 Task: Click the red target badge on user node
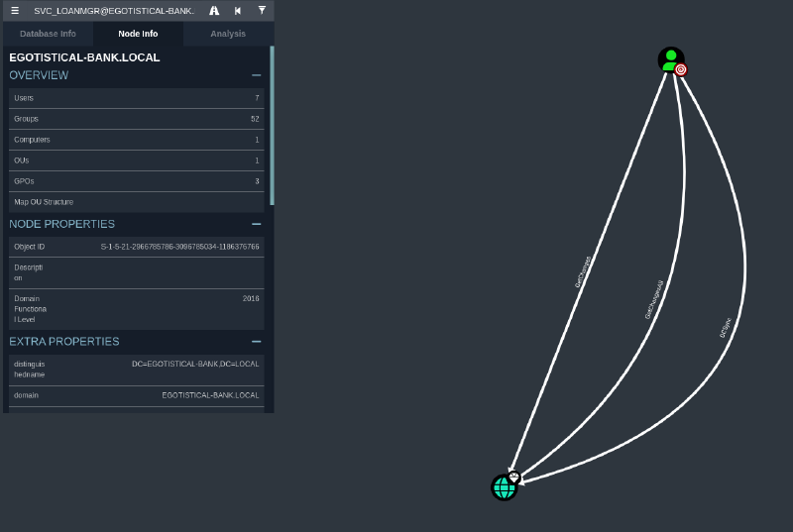pyautogui.click(x=681, y=69)
